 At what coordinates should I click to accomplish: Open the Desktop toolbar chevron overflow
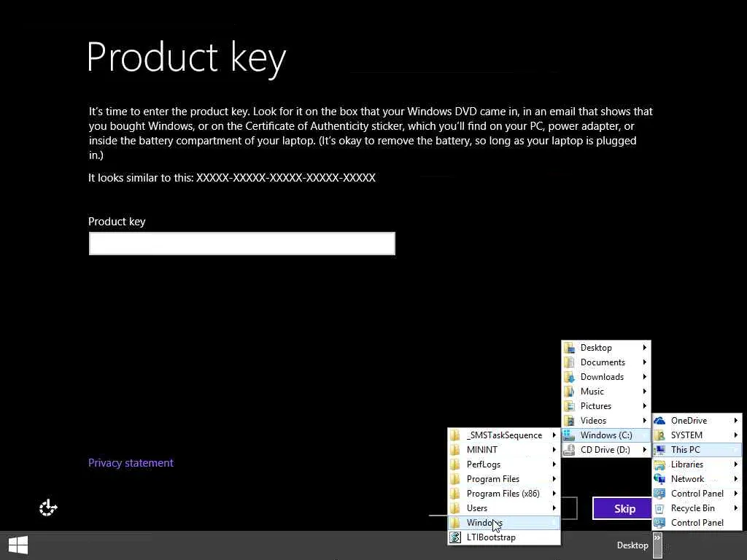coord(657,545)
